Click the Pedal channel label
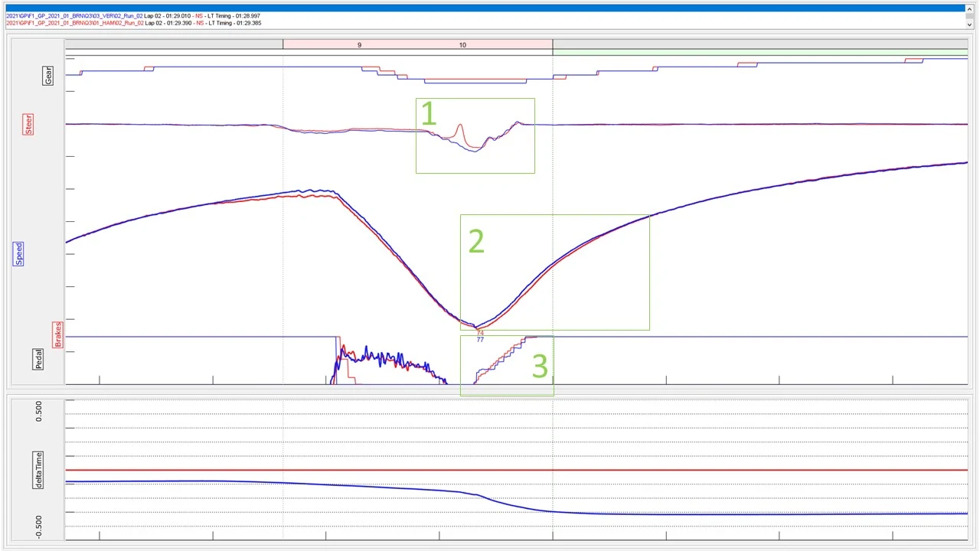Screen dimensions: 980x551 click(x=39, y=359)
